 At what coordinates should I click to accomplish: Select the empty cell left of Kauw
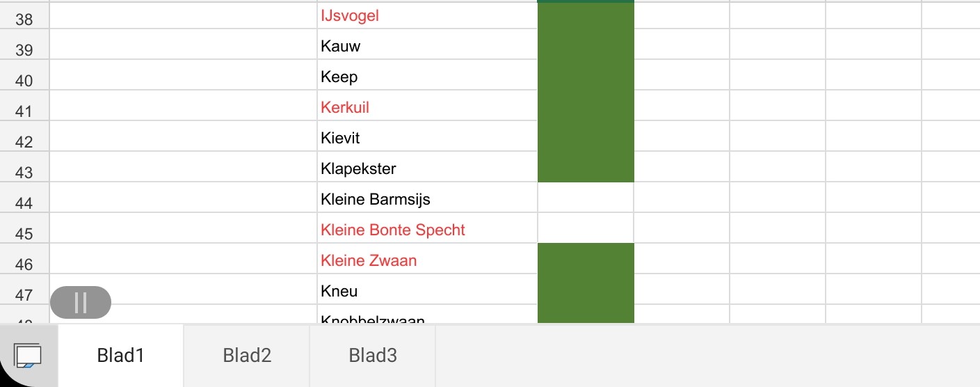pyautogui.click(x=184, y=46)
